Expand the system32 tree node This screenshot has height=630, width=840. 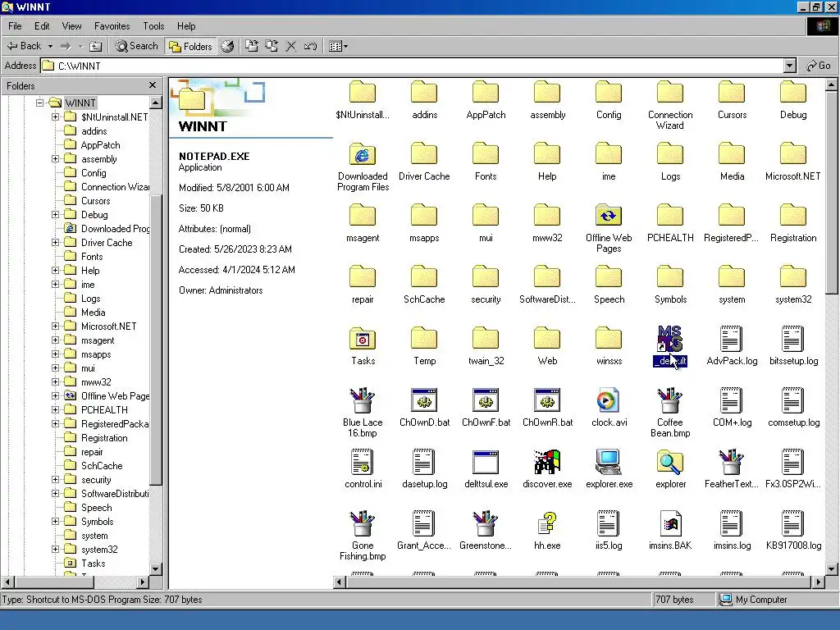click(x=55, y=549)
